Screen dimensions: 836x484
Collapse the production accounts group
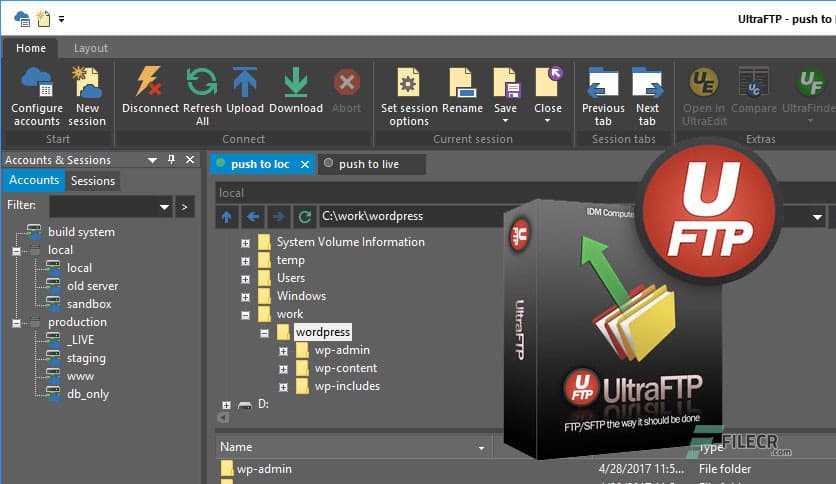(17, 322)
